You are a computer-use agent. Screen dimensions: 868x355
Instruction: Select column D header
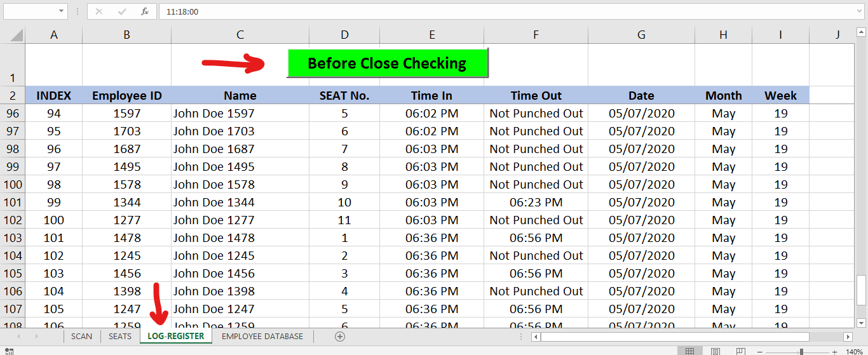pyautogui.click(x=344, y=35)
